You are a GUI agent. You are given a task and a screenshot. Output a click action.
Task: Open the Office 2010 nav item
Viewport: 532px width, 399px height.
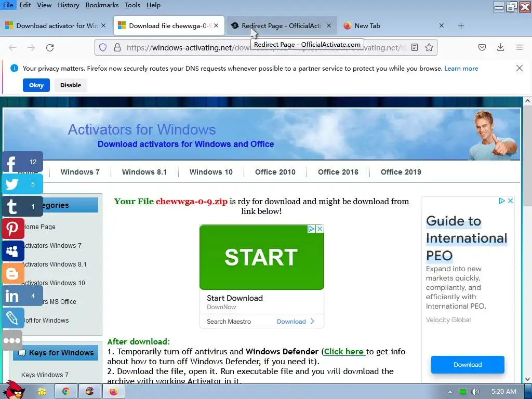275,172
